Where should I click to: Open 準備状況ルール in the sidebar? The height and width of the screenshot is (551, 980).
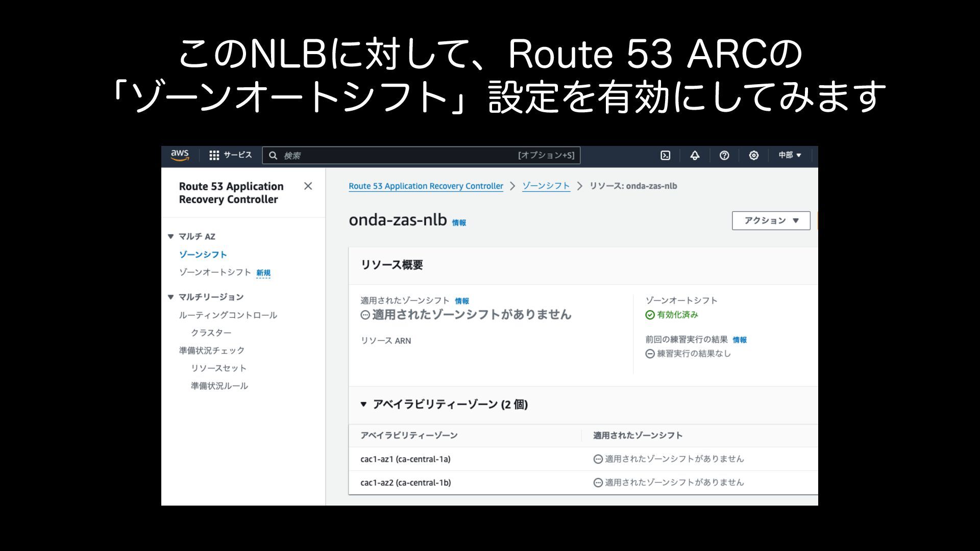(219, 386)
